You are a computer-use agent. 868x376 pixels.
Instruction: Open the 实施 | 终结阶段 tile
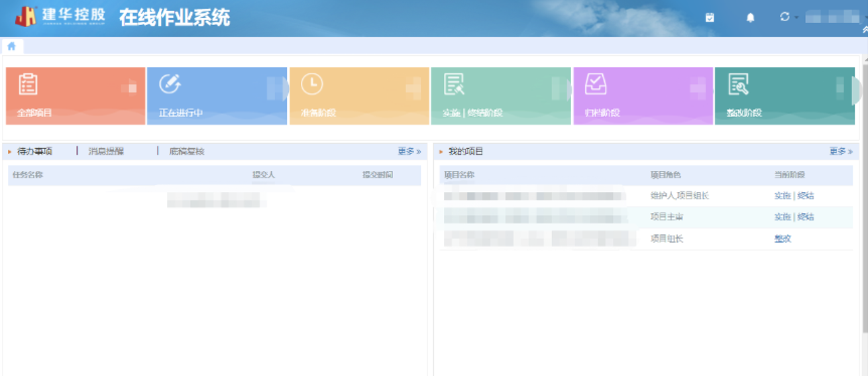point(500,96)
